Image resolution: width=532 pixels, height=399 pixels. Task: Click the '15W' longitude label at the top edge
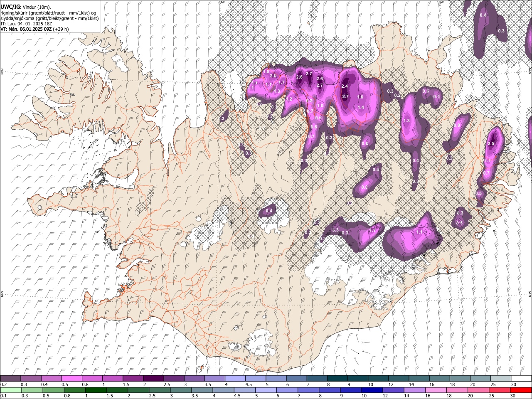[440, 2]
